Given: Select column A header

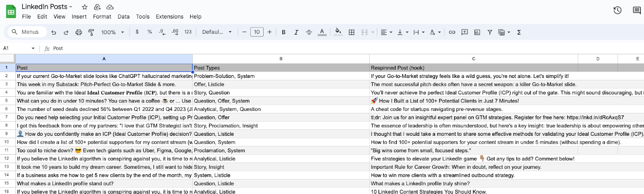Looking at the screenshot, I should coord(104,59).
